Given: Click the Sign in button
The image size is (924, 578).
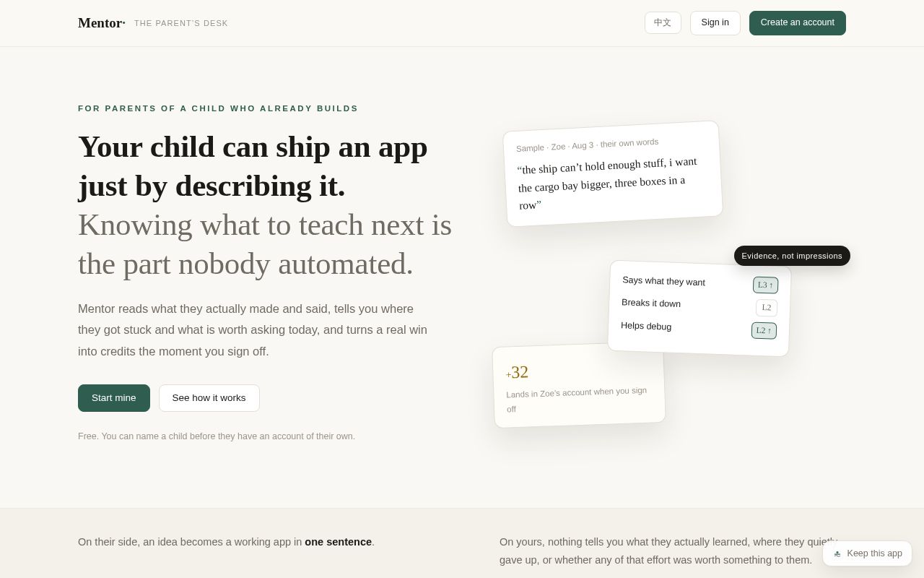Looking at the screenshot, I should [715, 23].
